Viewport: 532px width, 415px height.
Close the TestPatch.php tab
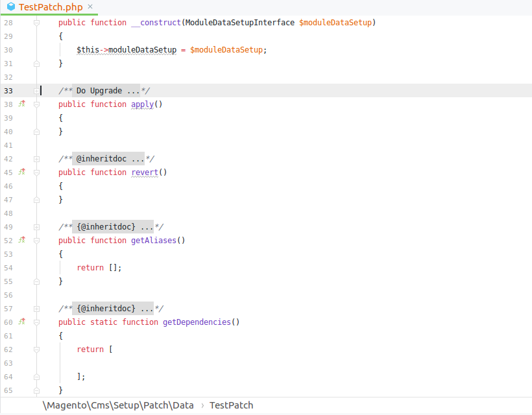pos(90,6)
